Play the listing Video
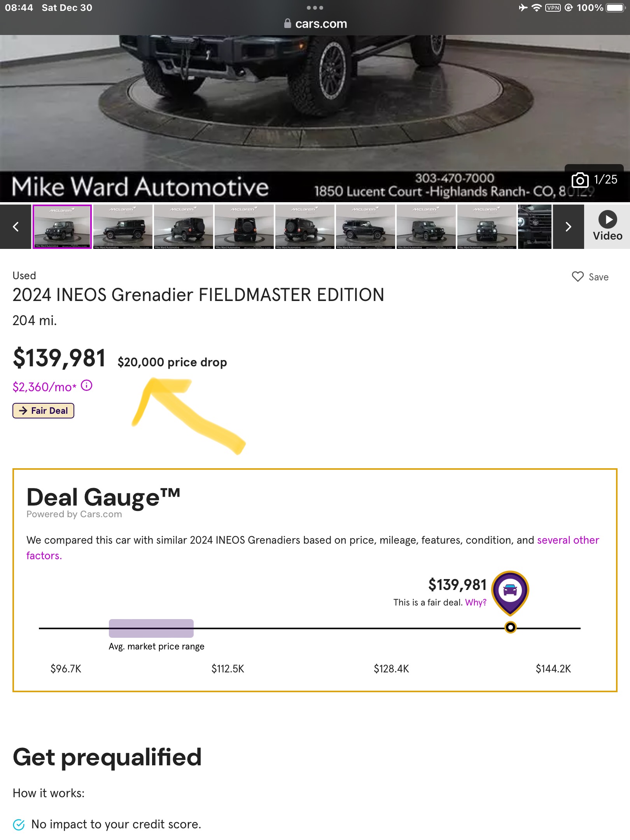 point(607,226)
